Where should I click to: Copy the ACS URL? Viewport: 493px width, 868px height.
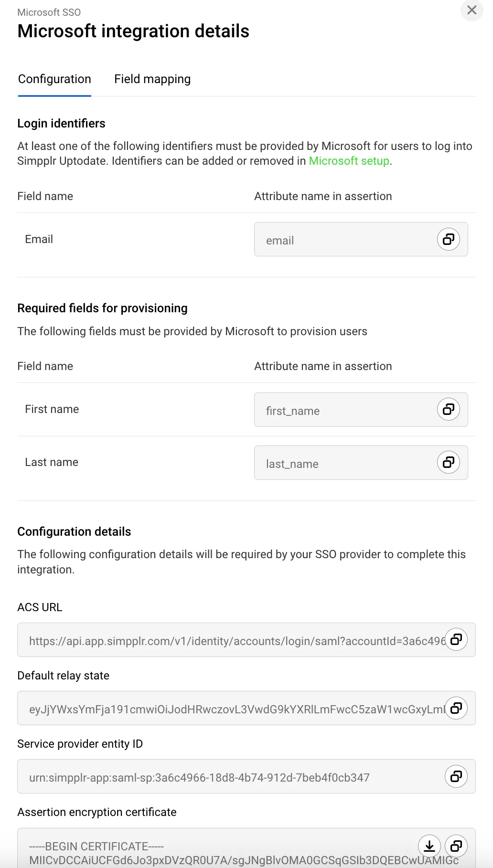pyautogui.click(x=456, y=639)
